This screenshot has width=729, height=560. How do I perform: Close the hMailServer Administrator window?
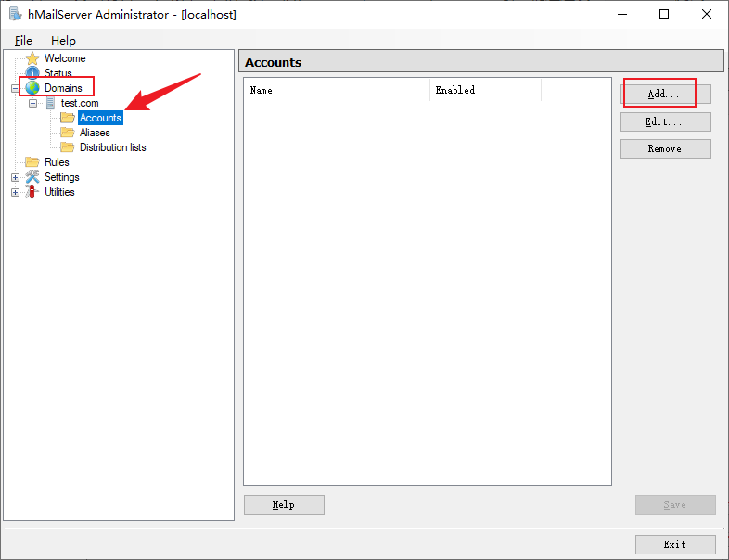(707, 15)
